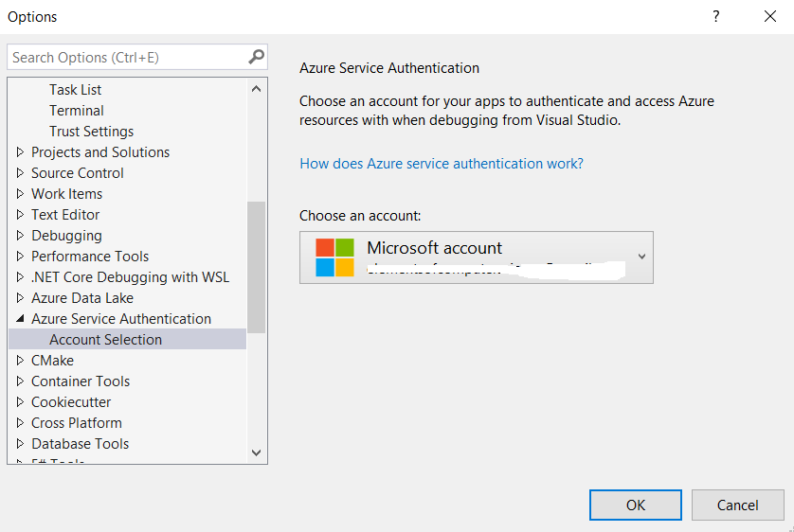Expand the Azure Data Lake node
Screen dimensions: 794x532
20,297
